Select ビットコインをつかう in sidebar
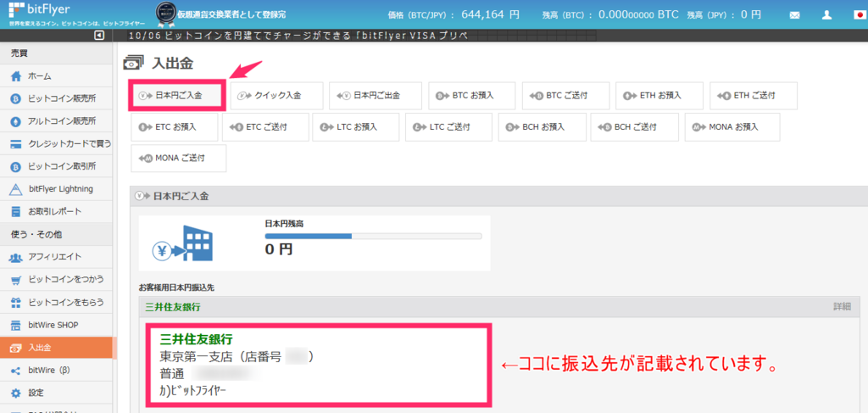868x413 pixels. coord(56,280)
